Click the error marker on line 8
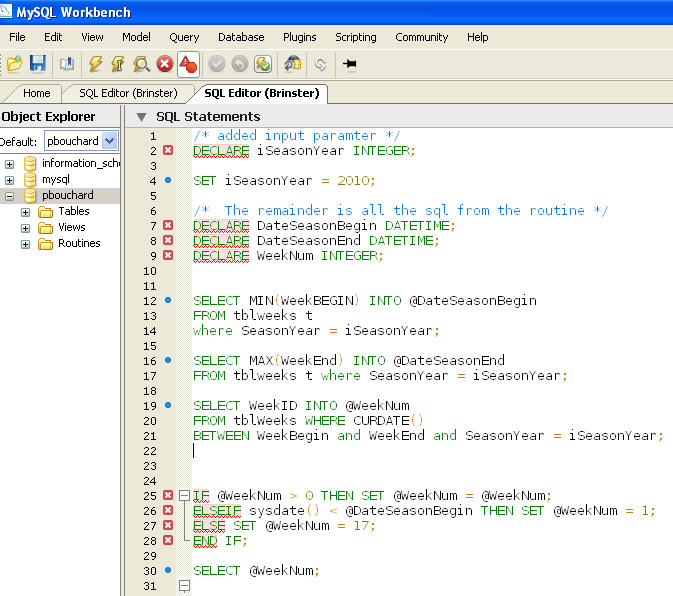Screen dimensions: 673x596 point(168,240)
